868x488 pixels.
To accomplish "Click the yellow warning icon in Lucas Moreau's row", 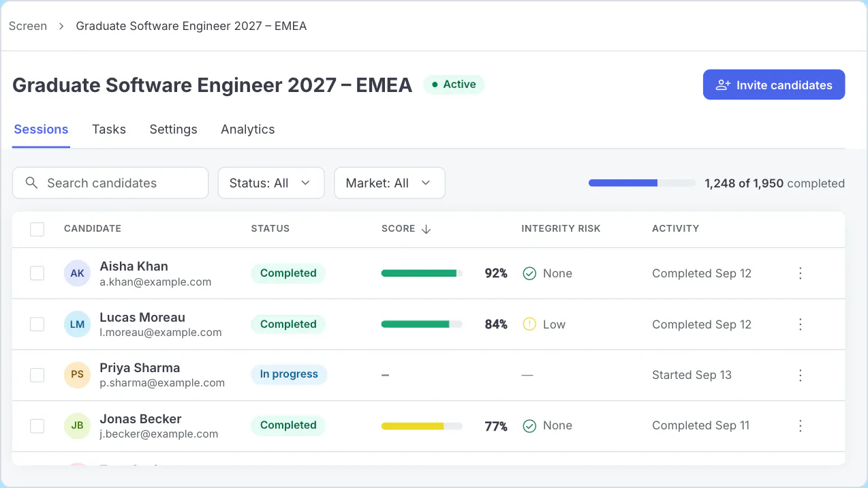I will click(x=529, y=324).
